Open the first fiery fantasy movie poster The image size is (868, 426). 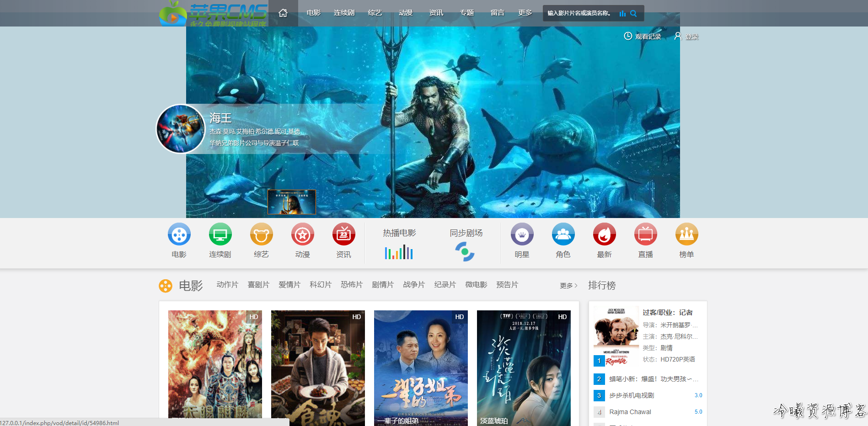(215, 368)
